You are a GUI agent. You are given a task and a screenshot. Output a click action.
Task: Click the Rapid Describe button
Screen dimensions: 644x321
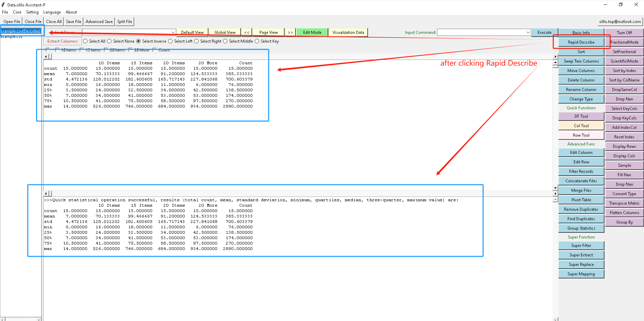tap(581, 42)
